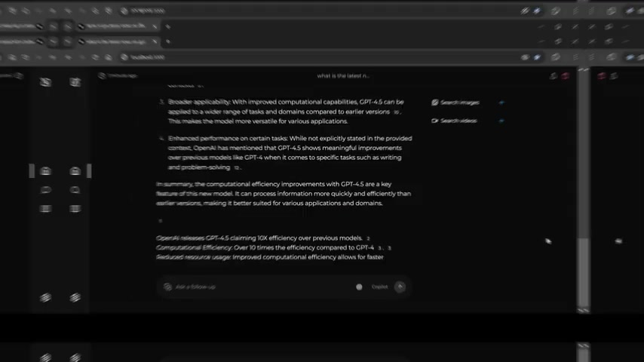644x362 pixels.
Task: Click the Search videos option
Action: (454, 121)
